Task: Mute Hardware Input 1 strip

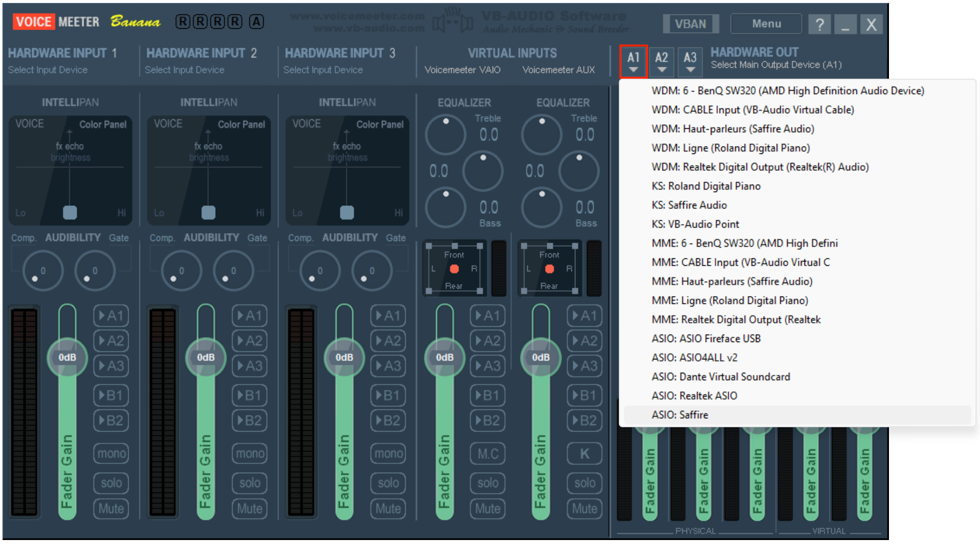Action: (111, 508)
